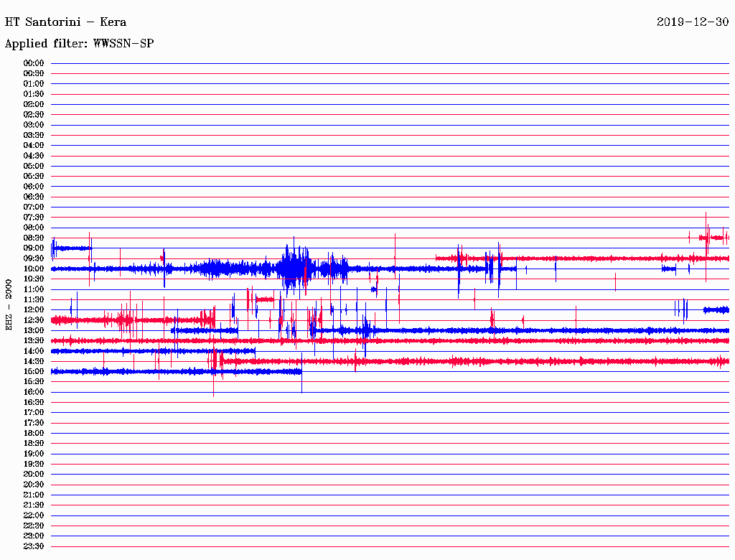Click the blue 09:00 trace segment at the left
This screenshot has height=560, width=735.
(71, 248)
